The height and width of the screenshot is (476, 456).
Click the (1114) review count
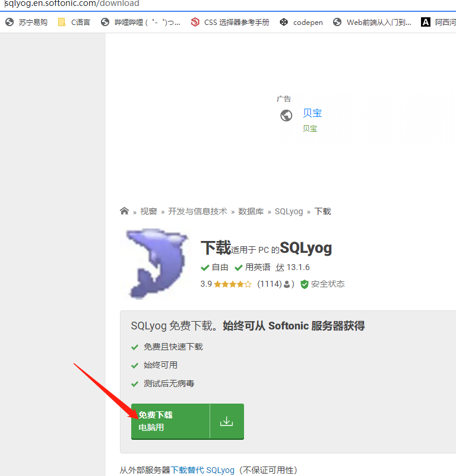270,284
